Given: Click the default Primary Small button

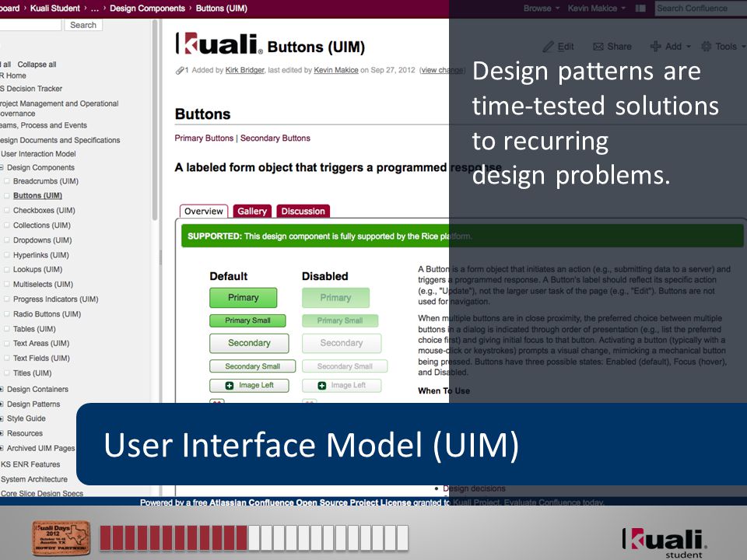Looking at the screenshot, I should 247,320.
